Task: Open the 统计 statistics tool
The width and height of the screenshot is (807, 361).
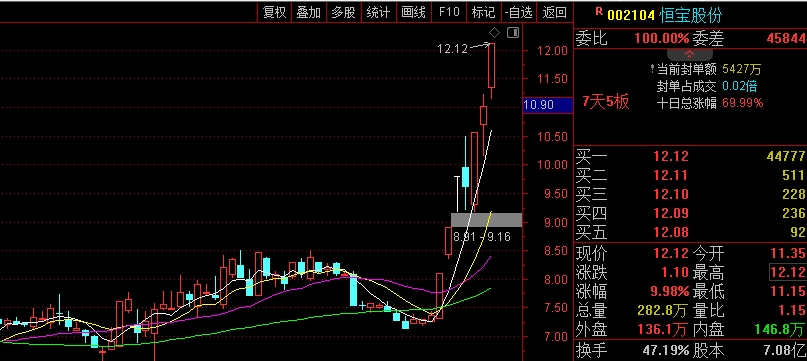Action: coord(378,12)
